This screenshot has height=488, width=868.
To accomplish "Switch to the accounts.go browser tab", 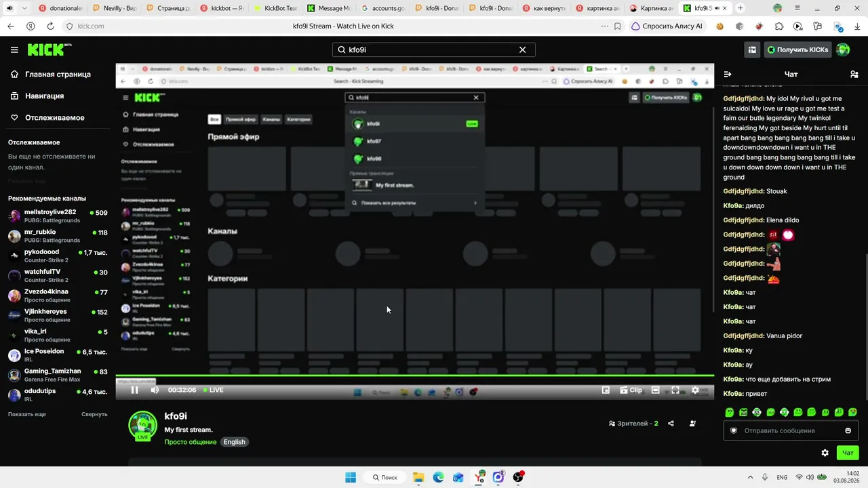I will click(382, 8).
